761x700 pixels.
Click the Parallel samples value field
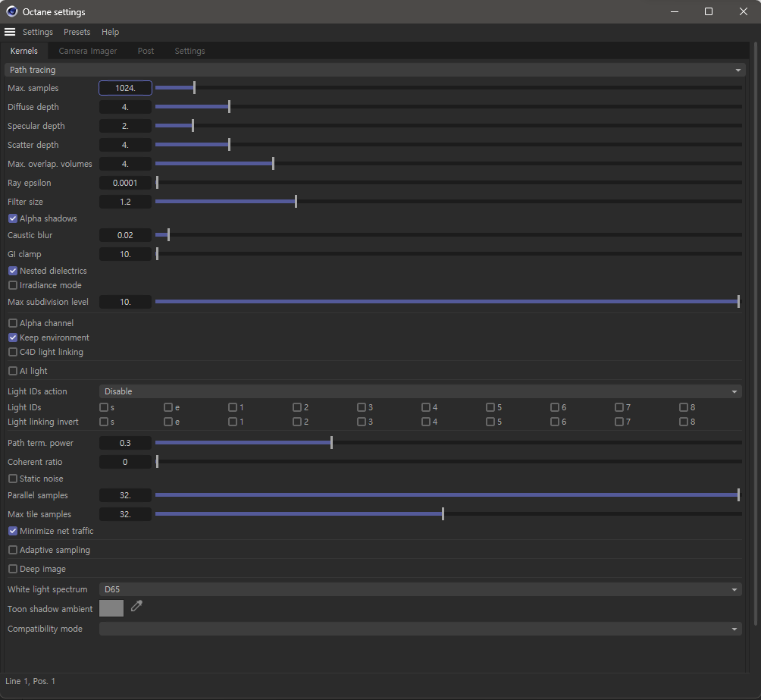pos(125,495)
